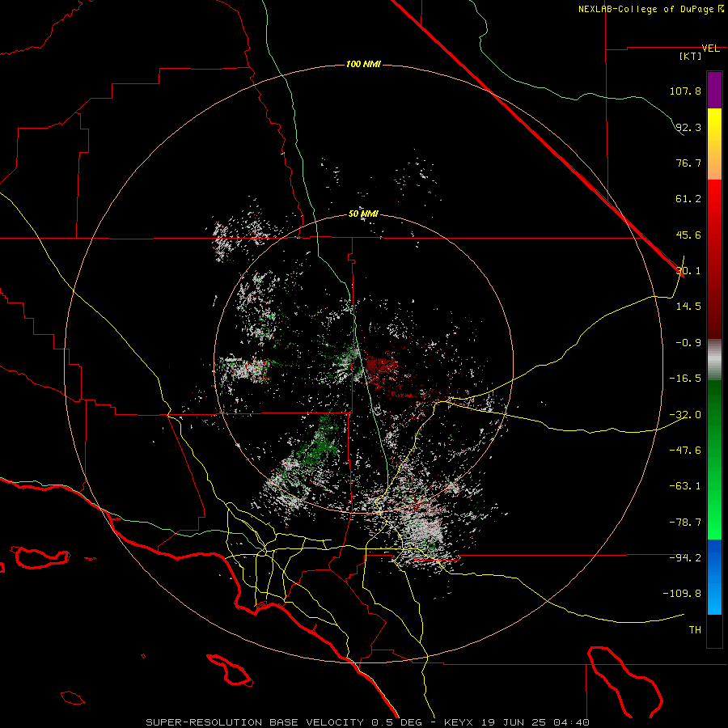Pick the green segment of velocity color bar
The height and width of the screenshot is (728, 728).
(x=714, y=459)
